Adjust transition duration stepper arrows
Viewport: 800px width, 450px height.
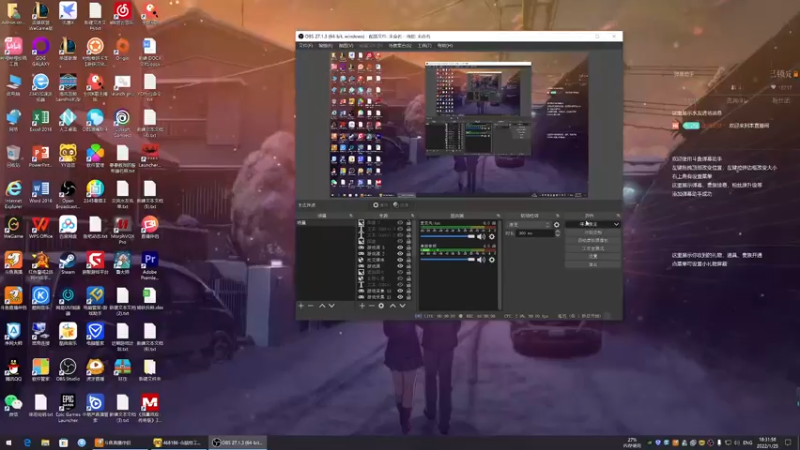(x=557, y=233)
